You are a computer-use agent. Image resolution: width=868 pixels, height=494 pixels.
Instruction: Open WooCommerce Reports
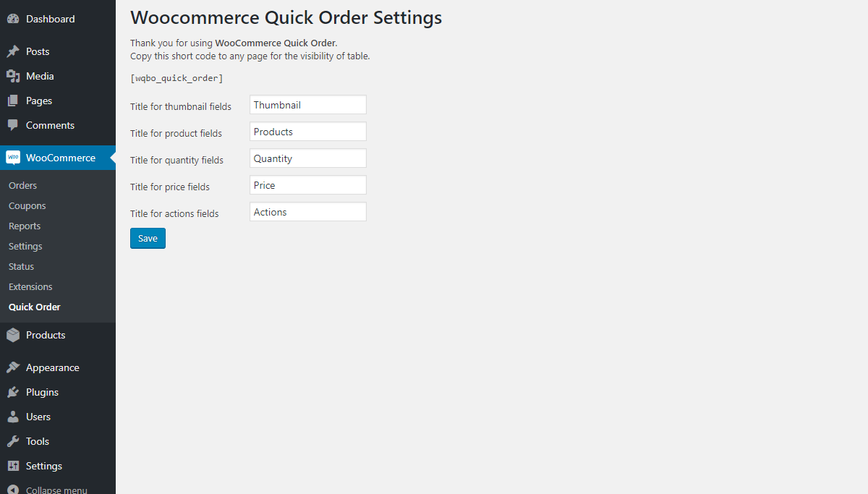click(x=24, y=226)
